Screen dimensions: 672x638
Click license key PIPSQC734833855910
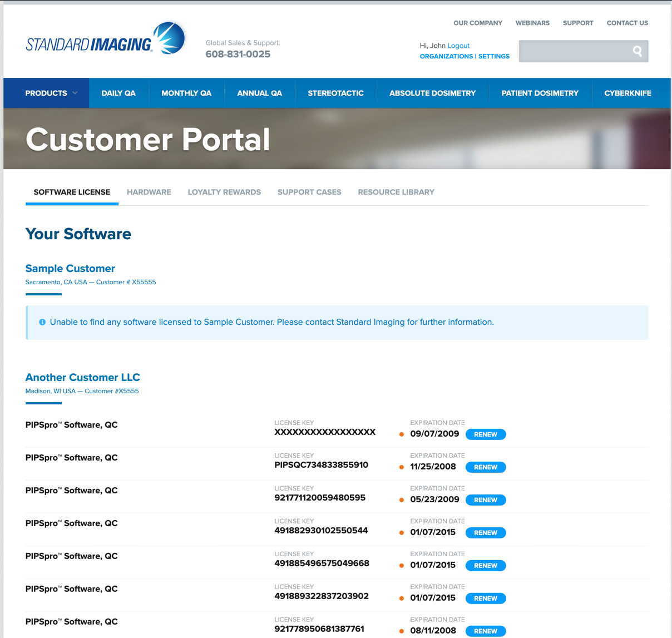[x=322, y=465]
